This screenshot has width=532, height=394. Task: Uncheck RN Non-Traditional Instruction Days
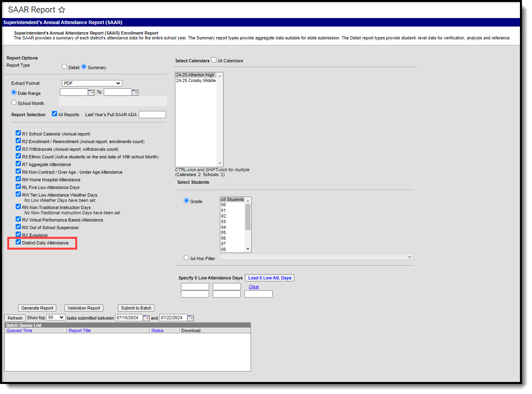click(x=18, y=207)
